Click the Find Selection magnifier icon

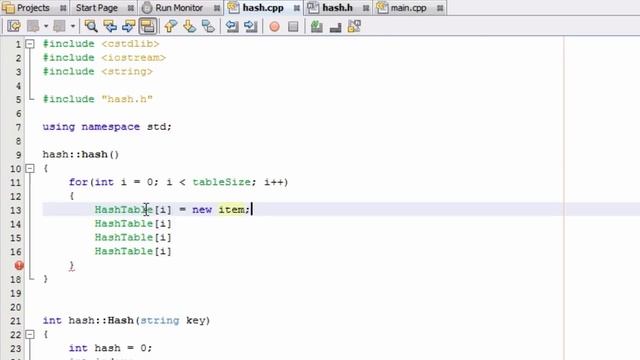tap(91, 27)
